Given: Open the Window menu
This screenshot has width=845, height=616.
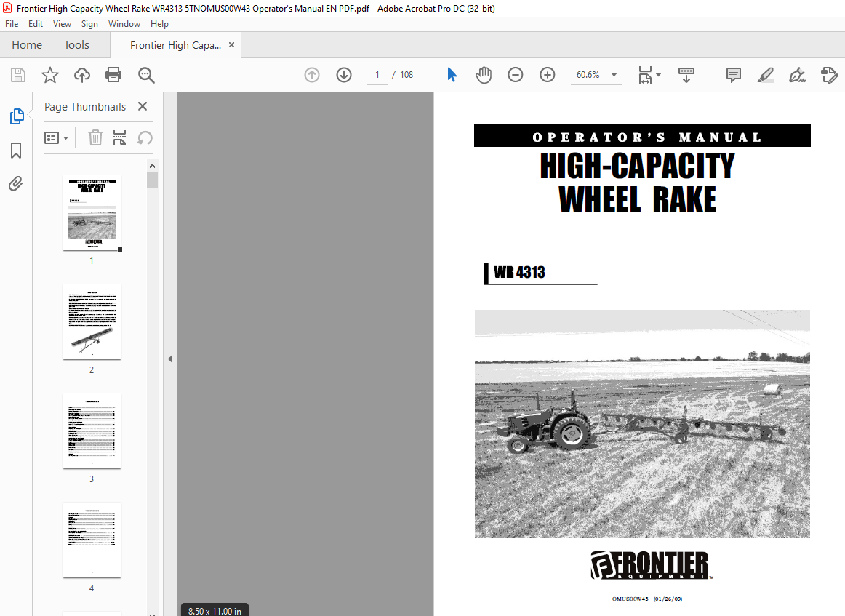Looking at the screenshot, I should (124, 24).
